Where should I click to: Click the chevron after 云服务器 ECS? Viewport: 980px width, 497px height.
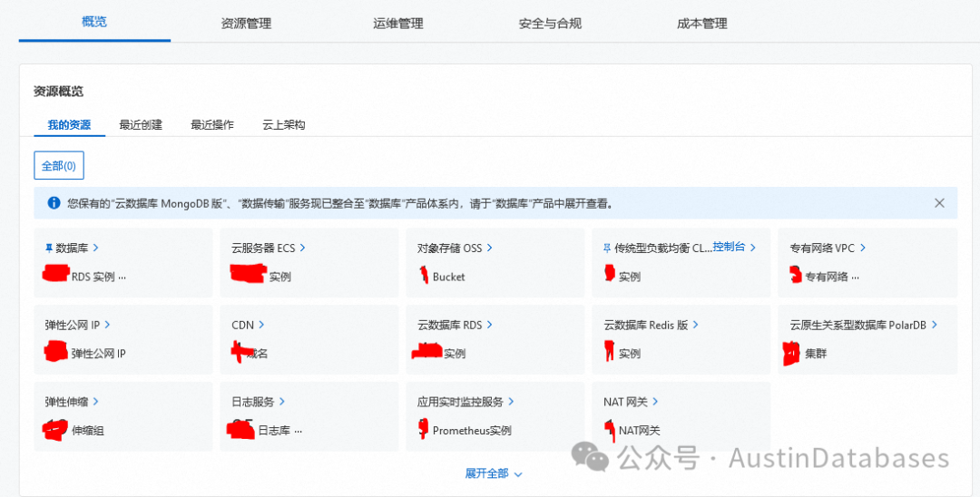click(x=302, y=248)
